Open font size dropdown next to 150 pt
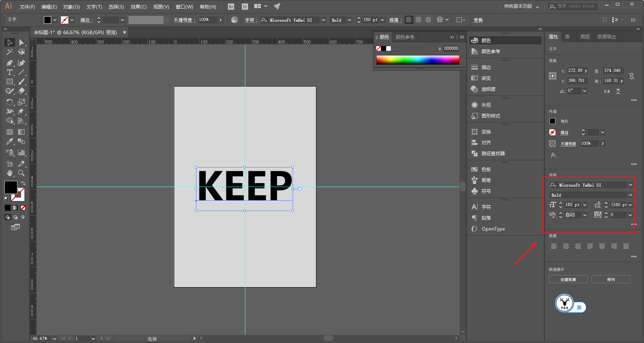This screenshot has height=343, width=644. pos(382,20)
